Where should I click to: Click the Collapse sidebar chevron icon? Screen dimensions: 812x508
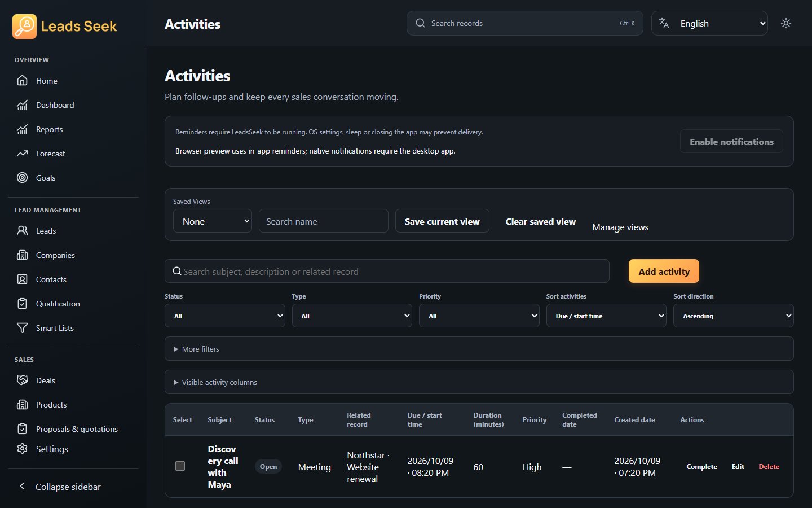point(22,486)
